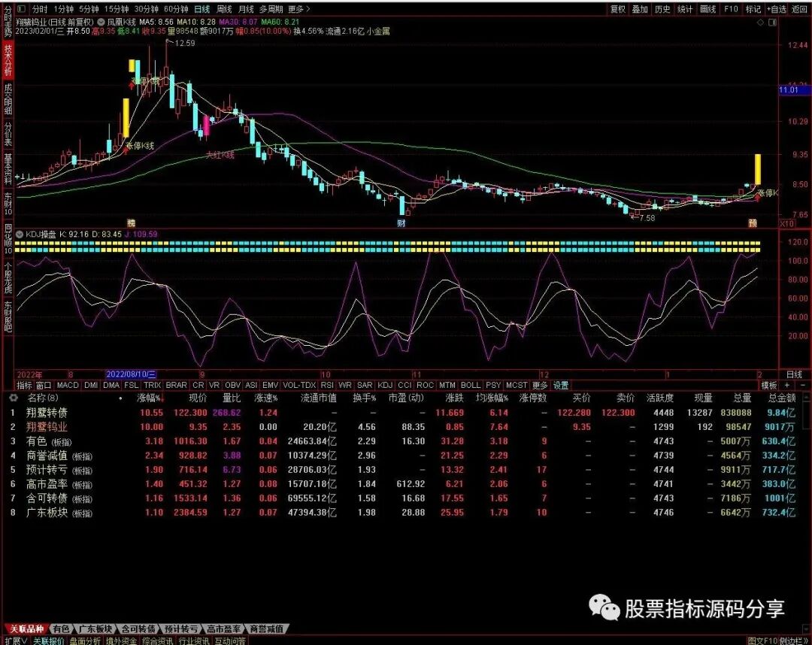
Task: Select the VOL-TDX indicator
Action: pos(299,385)
